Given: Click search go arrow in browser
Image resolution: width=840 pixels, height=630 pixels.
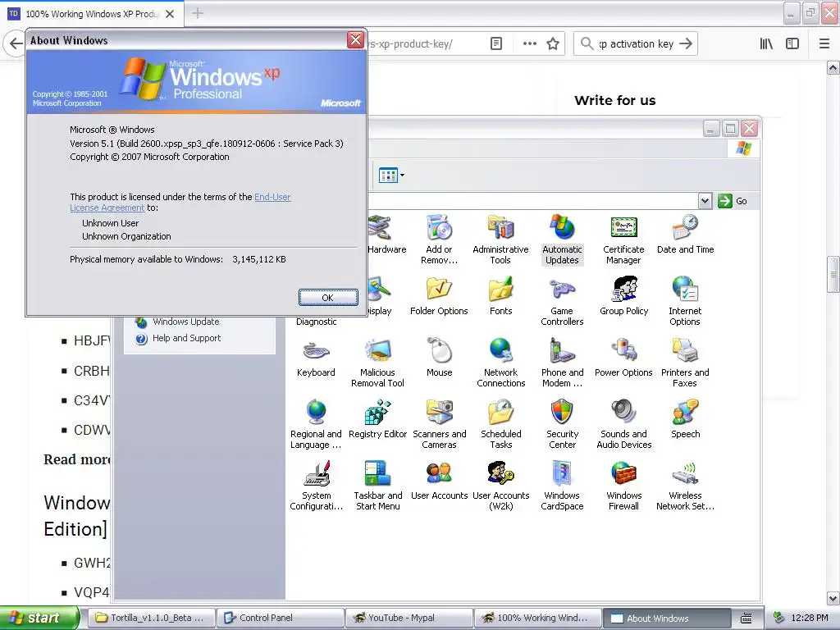Looking at the screenshot, I should pos(686,43).
